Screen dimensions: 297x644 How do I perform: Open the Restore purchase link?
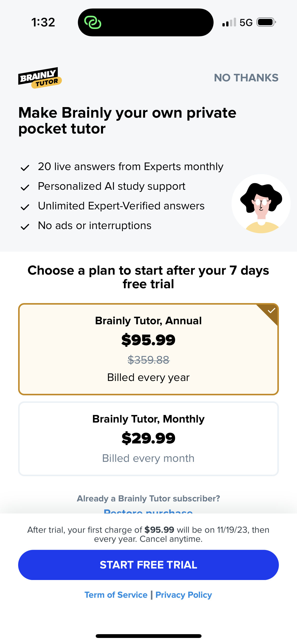click(x=148, y=511)
